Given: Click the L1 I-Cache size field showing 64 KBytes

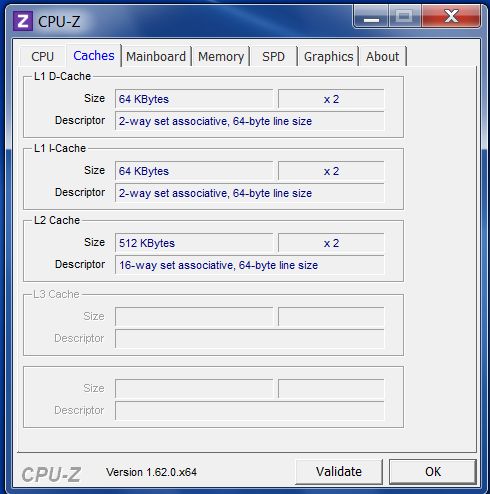Looking at the screenshot, I should 194,171.
